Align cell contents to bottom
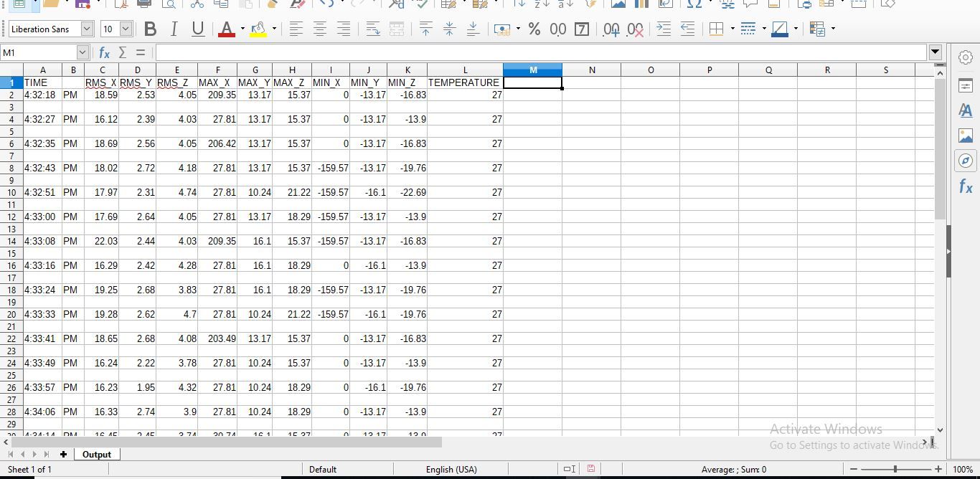Screen dimensions: 980x479 tap(473, 29)
